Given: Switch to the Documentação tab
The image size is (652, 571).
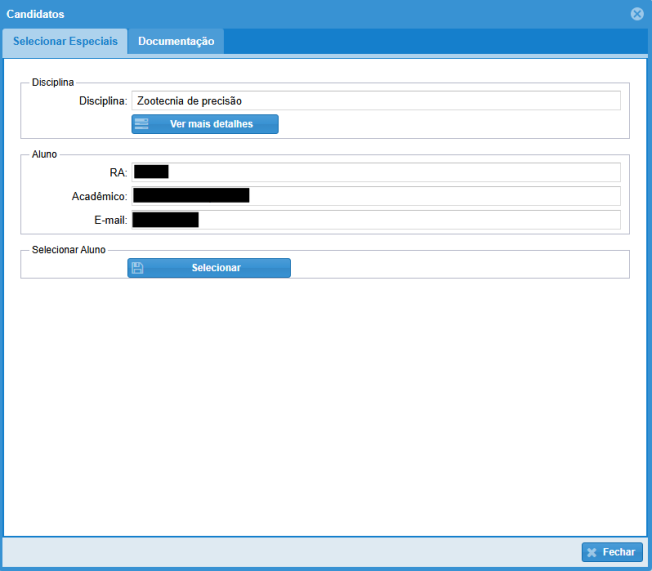Looking at the screenshot, I should [x=176, y=41].
